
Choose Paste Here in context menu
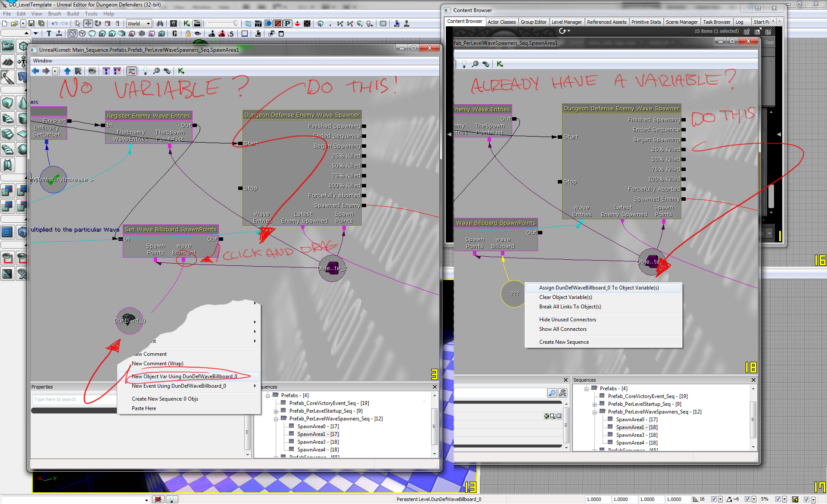pos(189,408)
